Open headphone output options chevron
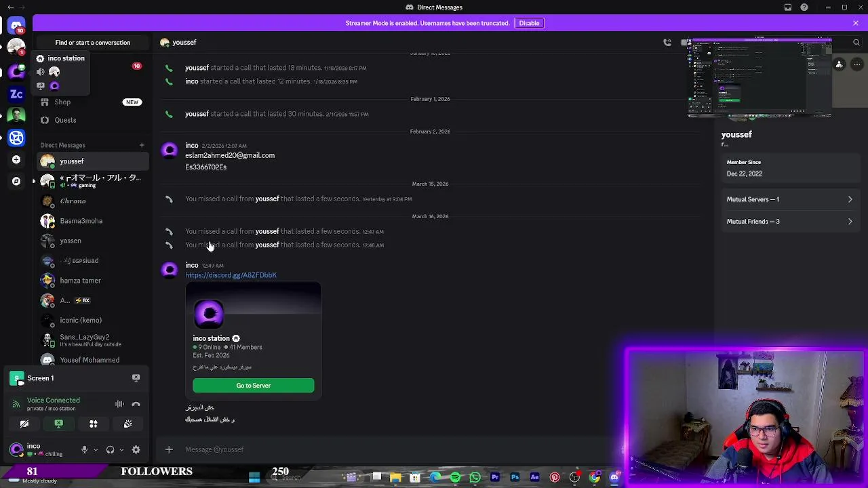 point(121,449)
